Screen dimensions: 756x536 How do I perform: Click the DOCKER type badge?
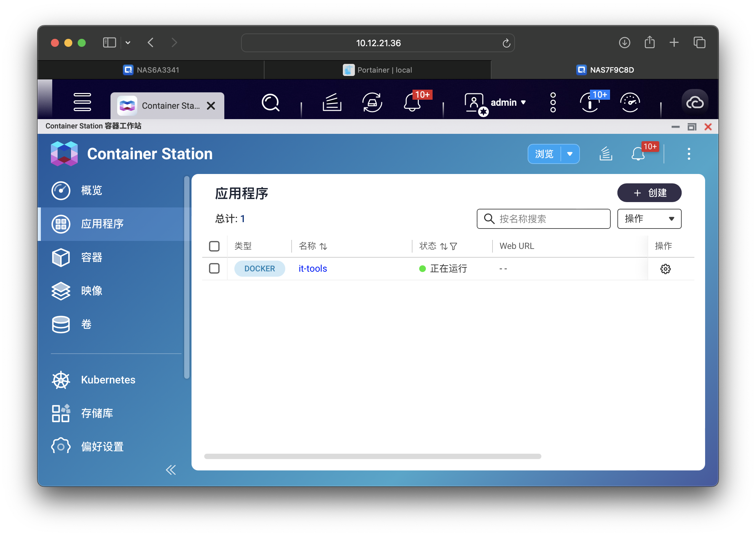coord(259,269)
